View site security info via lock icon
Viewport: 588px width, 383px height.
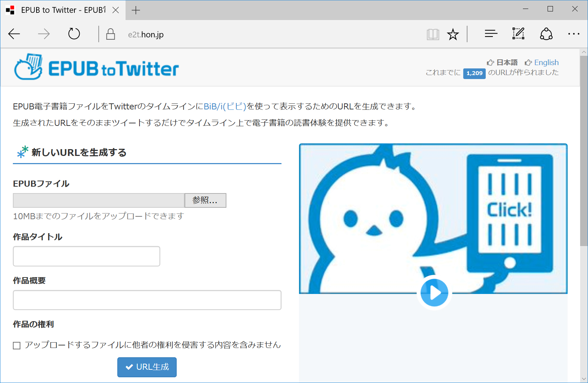pyautogui.click(x=111, y=34)
